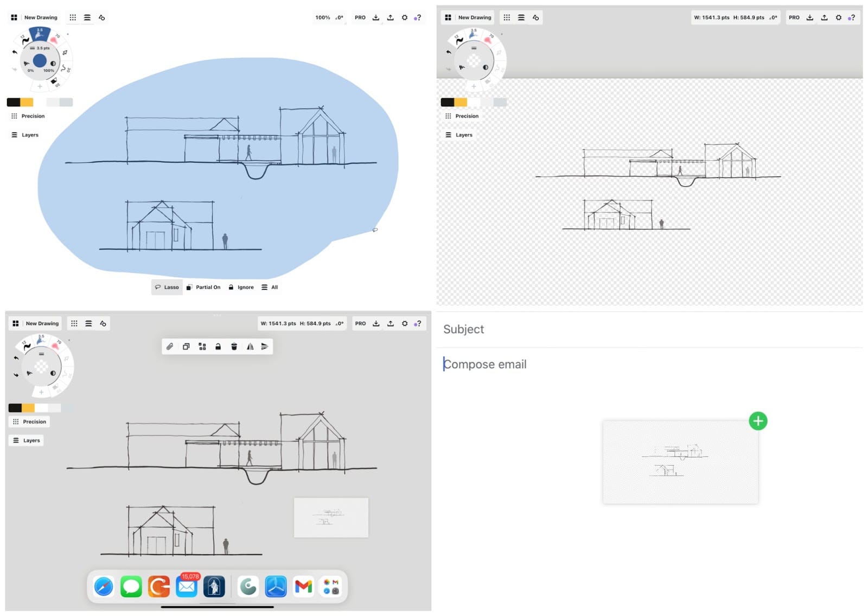Toggle the lock in the selection toolbar
Image resolution: width=868 pixels, height=616 pixels.
click(x=218, y=346)
